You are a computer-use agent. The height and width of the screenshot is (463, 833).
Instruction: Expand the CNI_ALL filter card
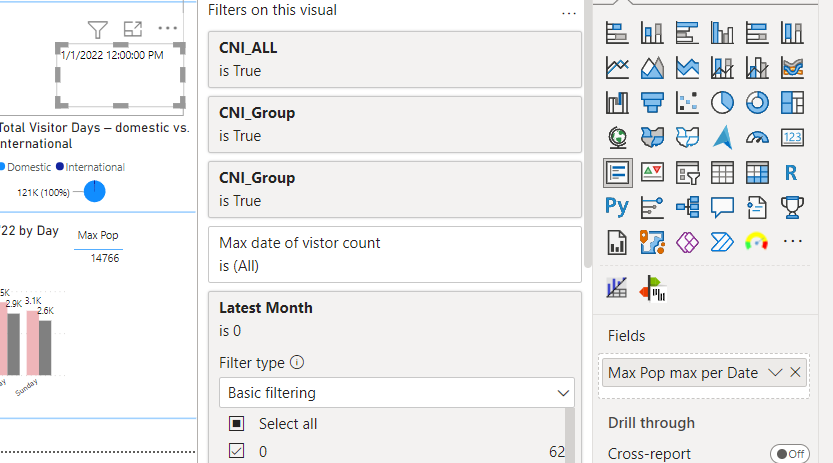pos(395,59)
